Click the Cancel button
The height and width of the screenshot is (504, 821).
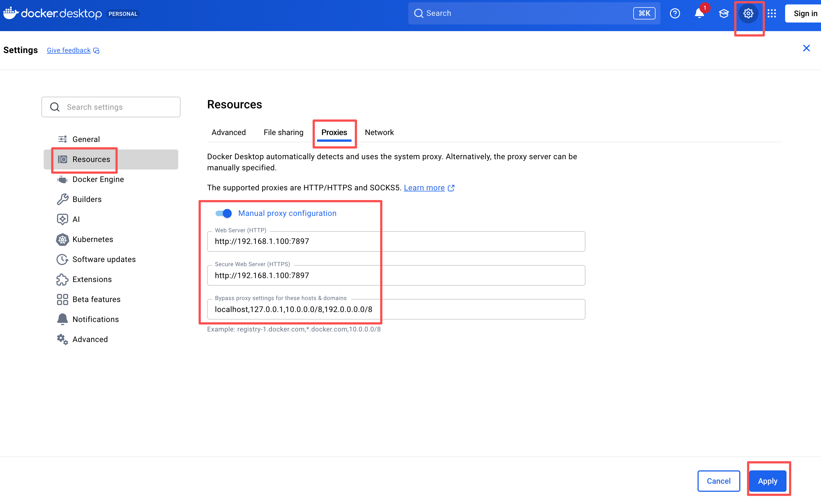(718, 481)
